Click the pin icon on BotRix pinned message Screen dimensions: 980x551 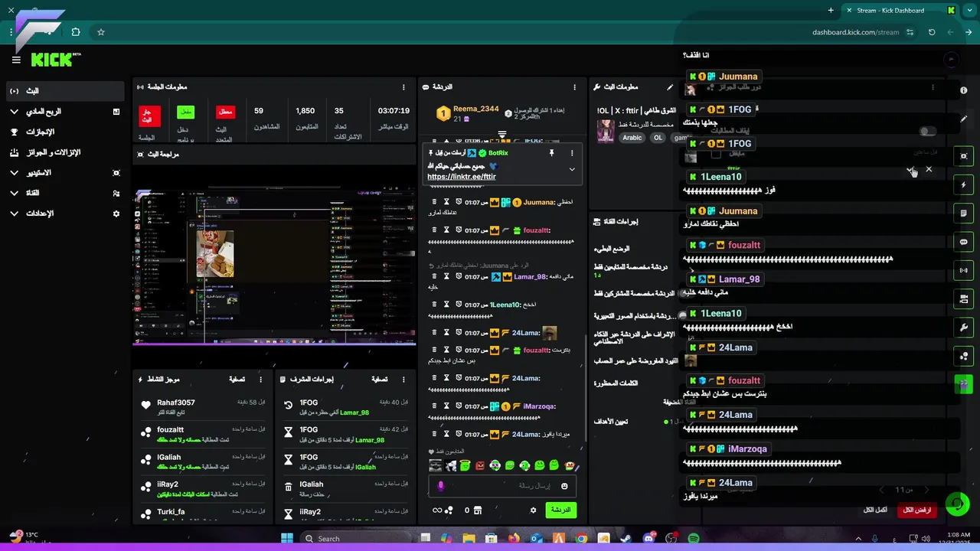(x=551, y=153)
